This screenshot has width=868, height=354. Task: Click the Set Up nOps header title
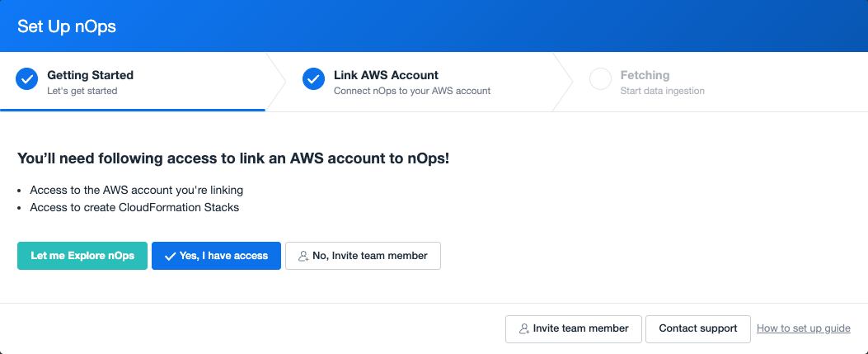(x=67, y=26)
